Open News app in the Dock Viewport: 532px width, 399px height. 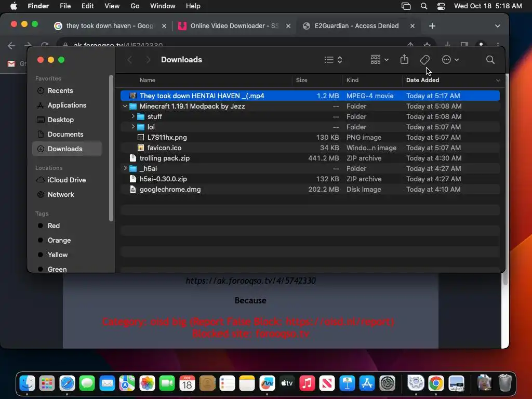tap(327, 383)
